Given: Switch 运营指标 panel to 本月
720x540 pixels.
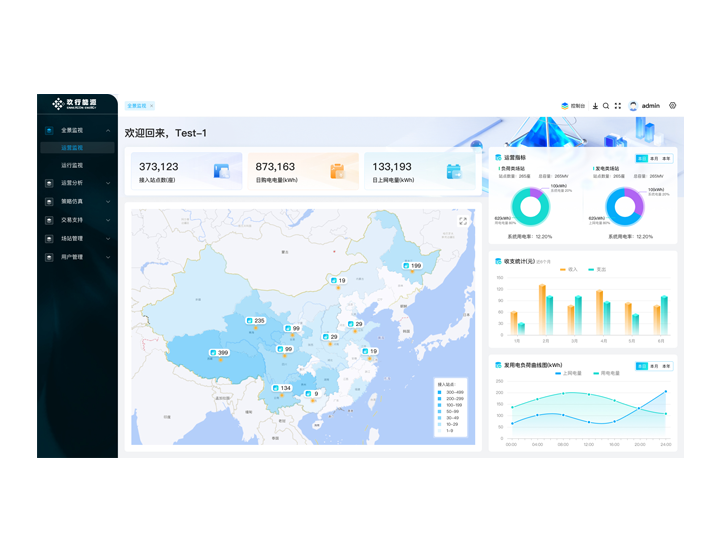Looking at the screenshot, I should click(654, 158).
